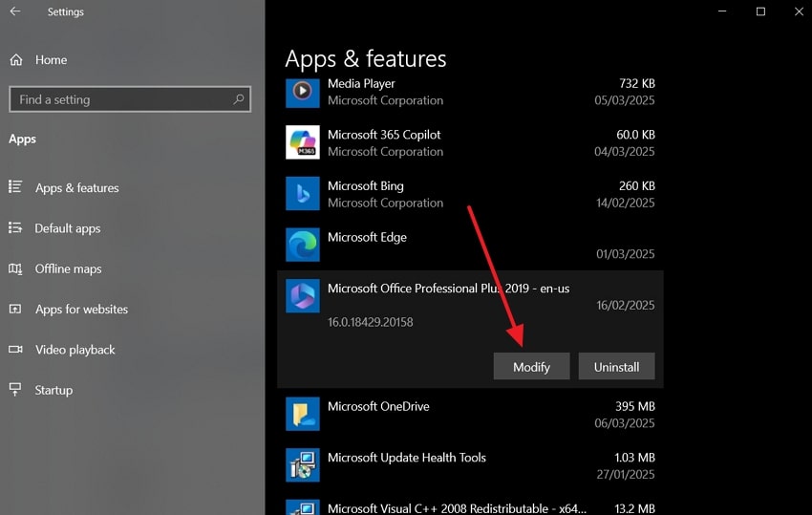Viewport: 812px width, 515px height.
Task: Click the Microsoft OneDrive app icon
Action: click(x=303, y=414)
